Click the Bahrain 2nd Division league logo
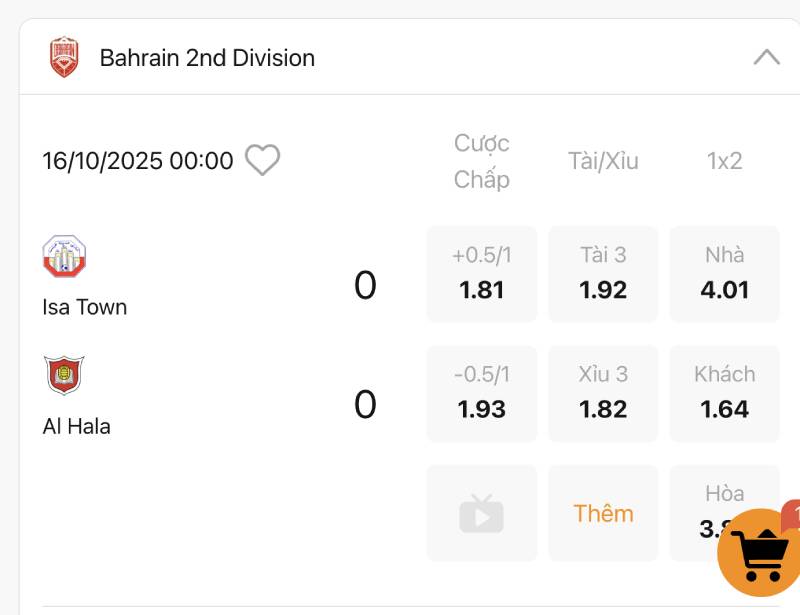Viewport: 800px width, 615px height. point(64,57)
